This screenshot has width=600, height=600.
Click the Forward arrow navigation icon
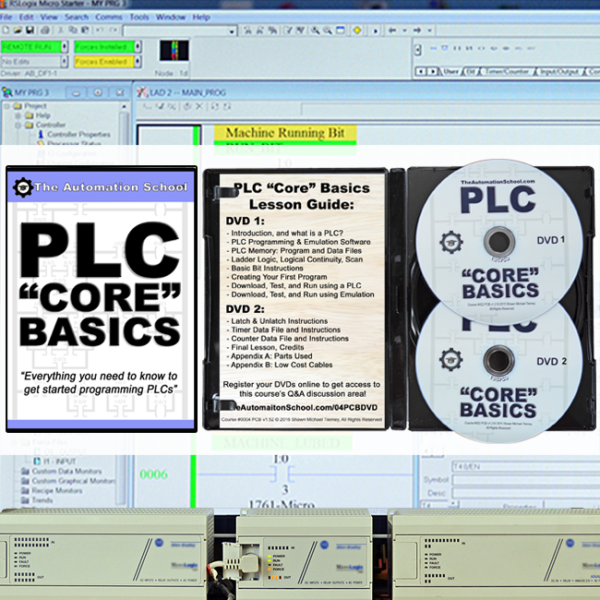point(417,30)
